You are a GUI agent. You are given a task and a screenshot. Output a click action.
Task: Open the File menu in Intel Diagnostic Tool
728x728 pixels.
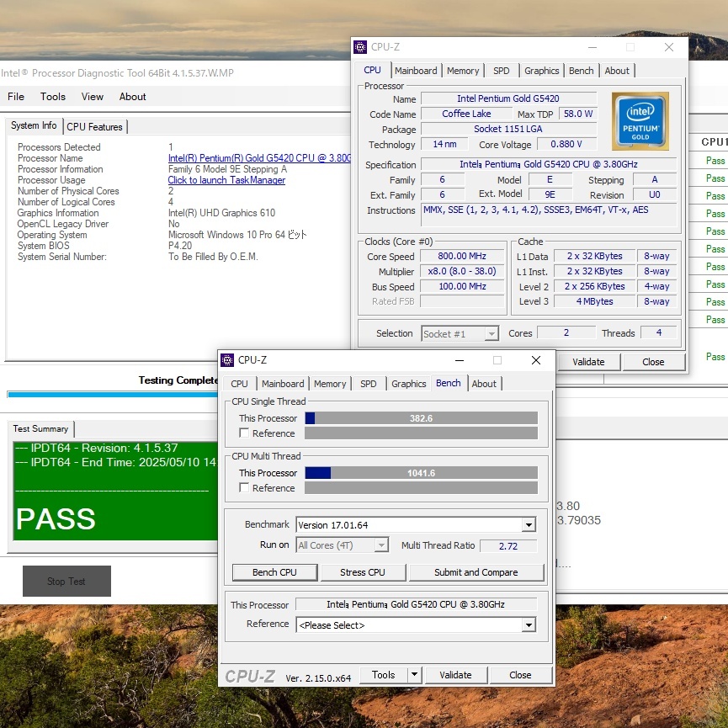pyautogui.click(x=16, y=97)
